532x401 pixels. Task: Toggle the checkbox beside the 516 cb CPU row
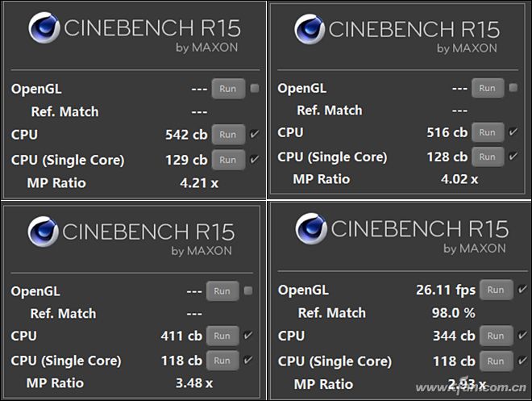tap(513, 132)
